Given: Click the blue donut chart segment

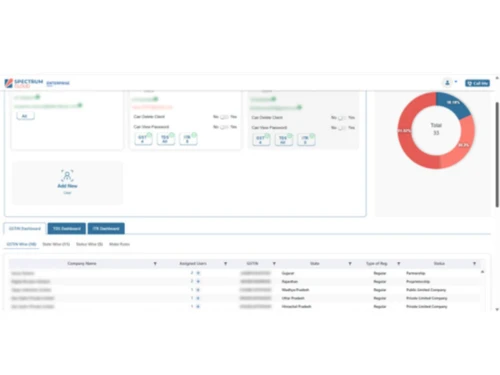Looking at the screenshot, I should click(x=453, y=103).
